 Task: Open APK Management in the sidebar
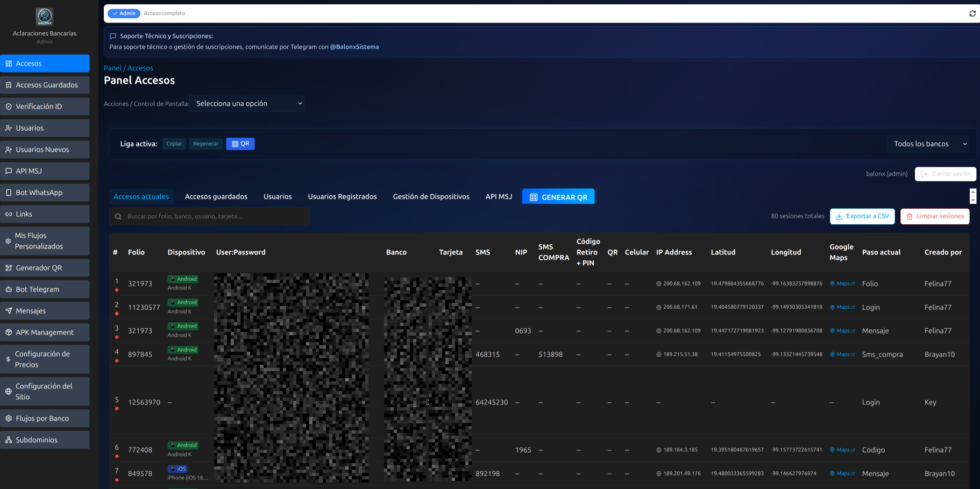[x=45, y=332]
